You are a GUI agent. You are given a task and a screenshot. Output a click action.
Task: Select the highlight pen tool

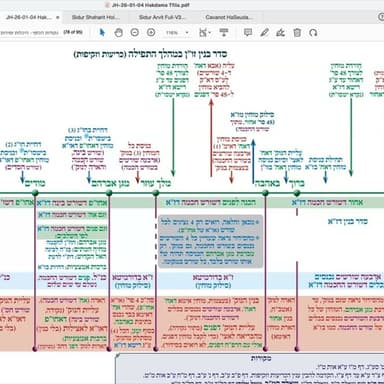tap(264, 32)
